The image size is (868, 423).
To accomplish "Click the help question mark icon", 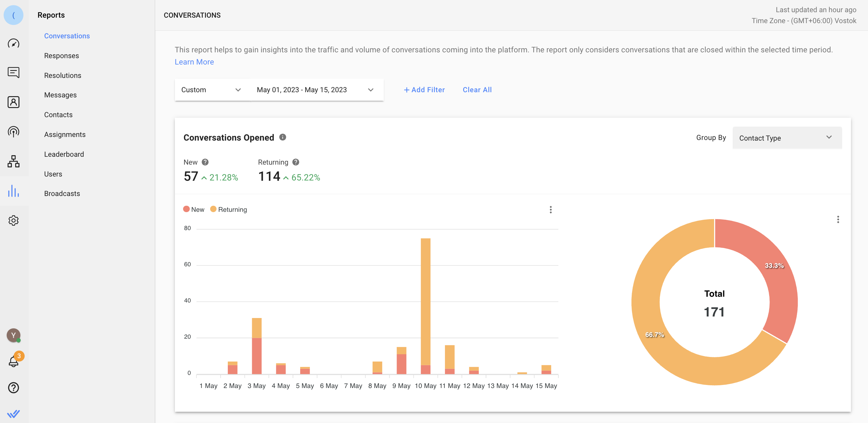I will (x=13, y=388).
